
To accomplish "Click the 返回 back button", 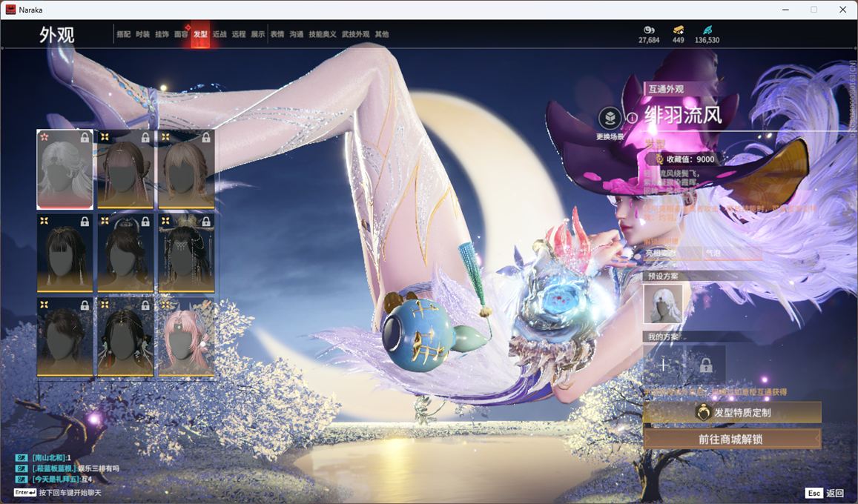I will 834,493.
